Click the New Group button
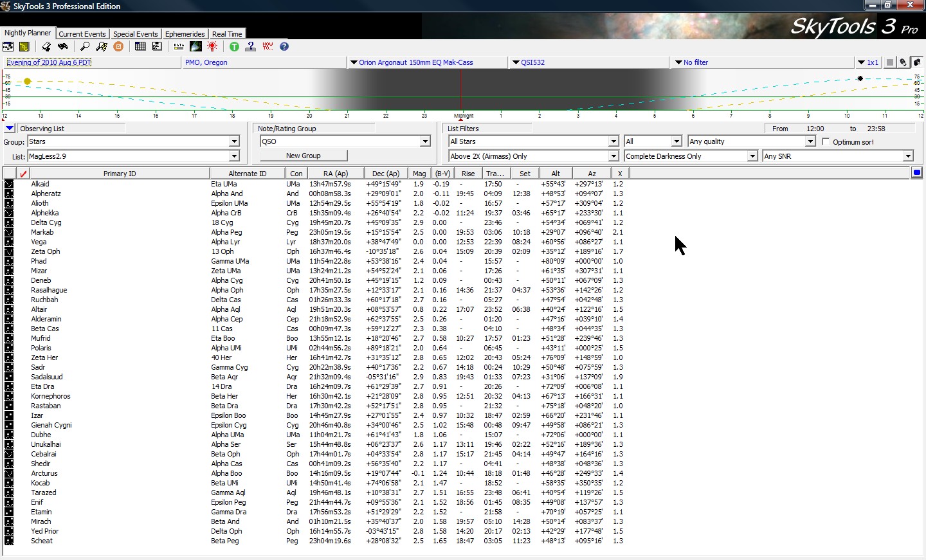Screen dimensions: 926x560 pos(303,156)
